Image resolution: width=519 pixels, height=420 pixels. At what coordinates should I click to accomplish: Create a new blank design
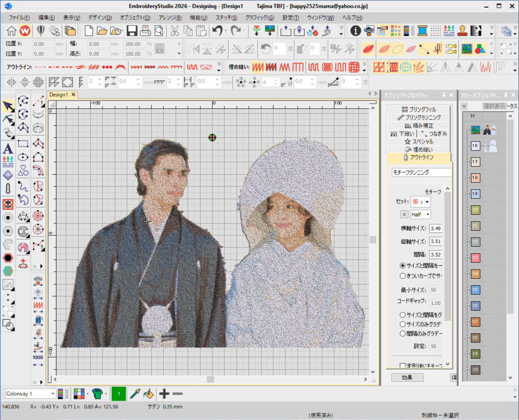(88, 31)
